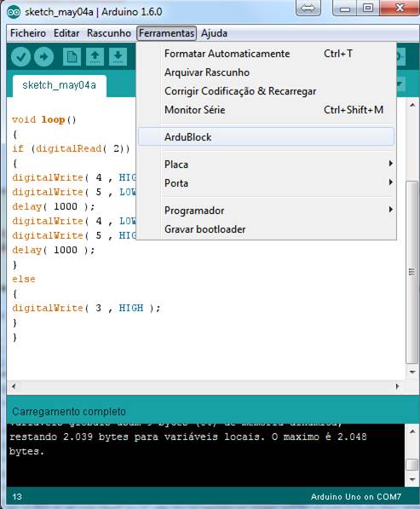This screenshot has width=420, height=509.
Task: Click the double-arrow resize button in title bar
Action: [308, 8]
